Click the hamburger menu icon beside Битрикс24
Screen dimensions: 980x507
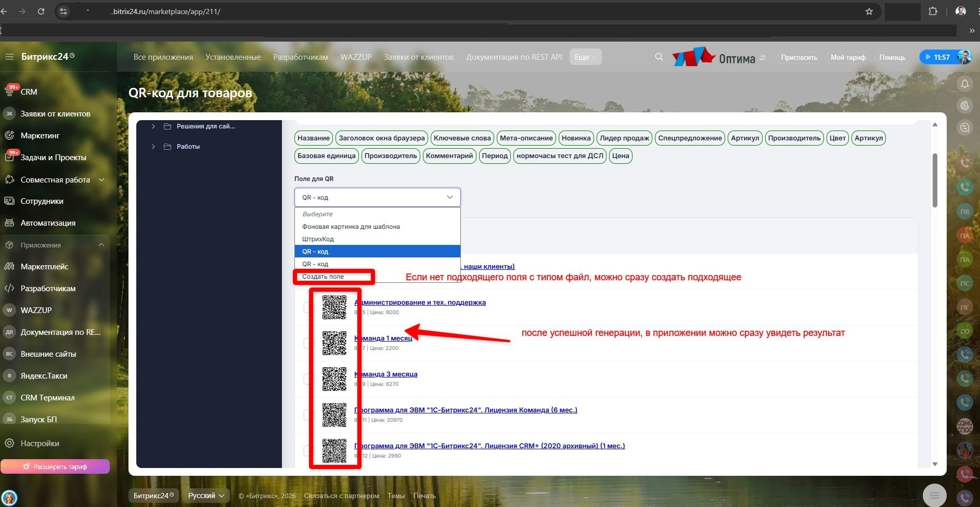9,57
